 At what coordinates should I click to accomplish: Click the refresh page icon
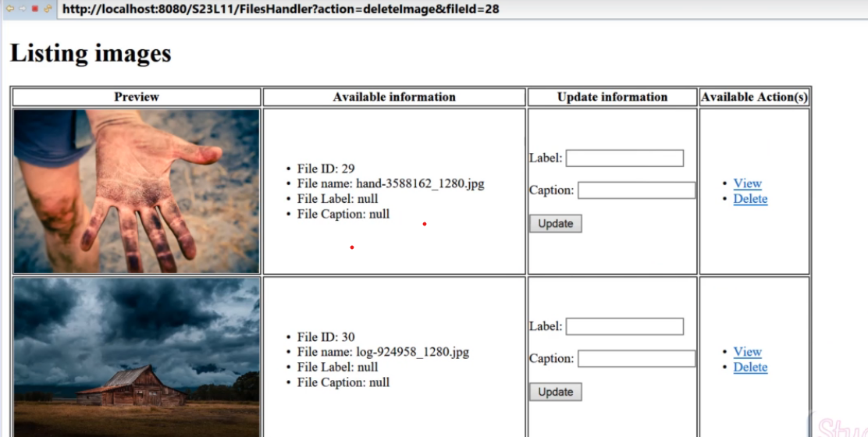click(x=48, y=9)
